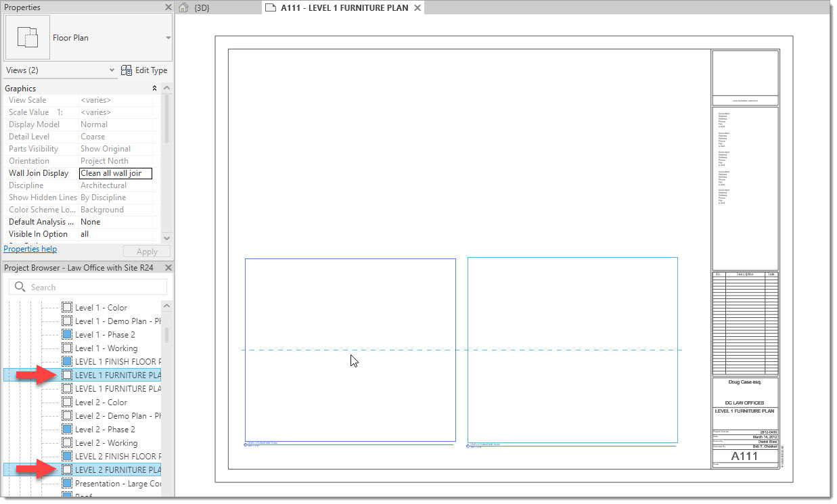Click the Level 2 - Working view icon
The image size is (837, 504).
67,442
